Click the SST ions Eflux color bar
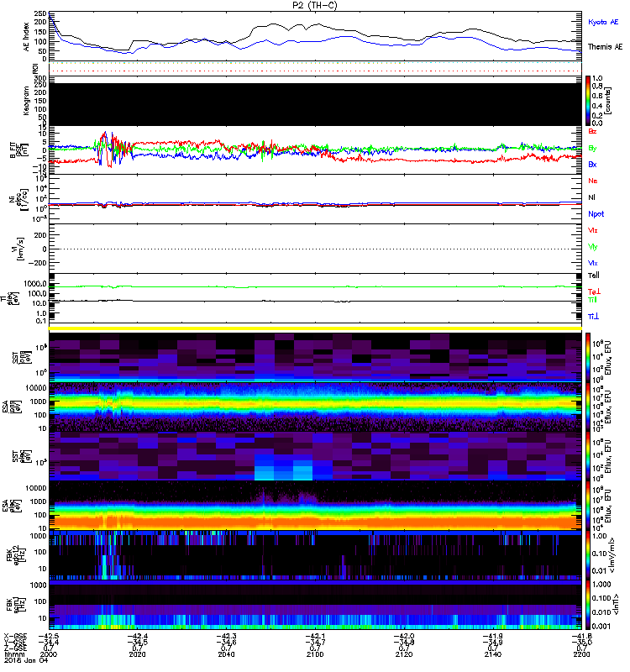Image resolution: width=630 pixels, height=672 pixels. click(588, 357)
